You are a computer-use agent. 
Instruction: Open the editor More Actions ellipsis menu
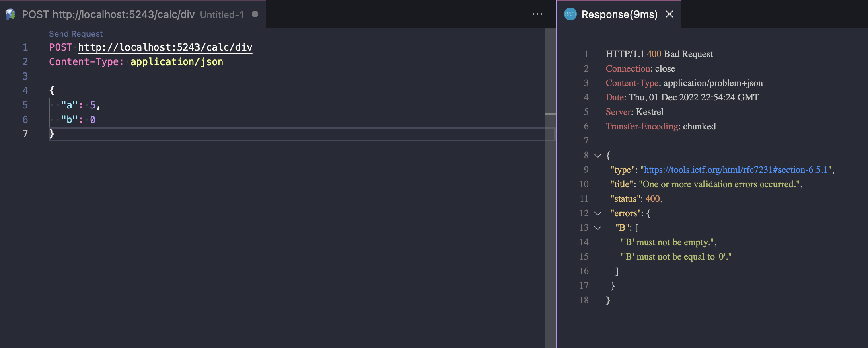pyautogui.click(x=537, y=14)
